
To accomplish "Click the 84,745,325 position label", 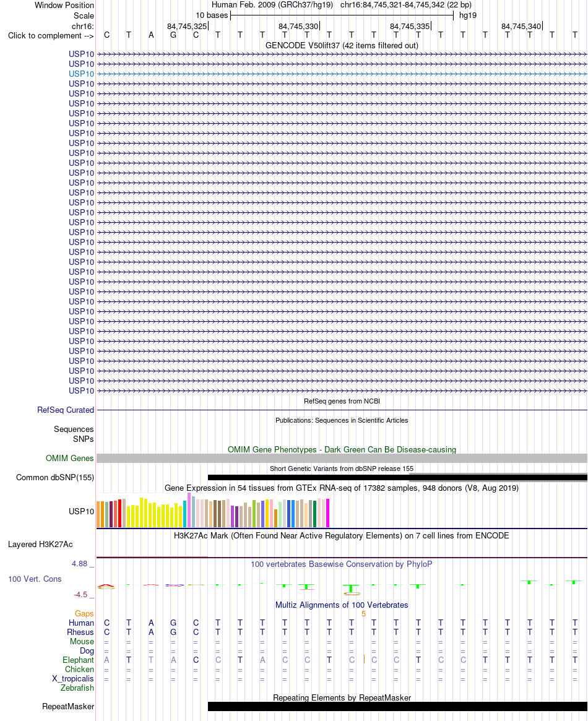I will [x=187, y=27].
